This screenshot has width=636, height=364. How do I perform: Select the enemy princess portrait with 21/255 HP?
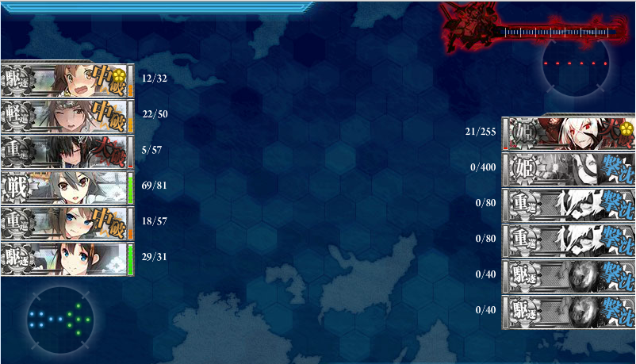[x=569, y=134]
